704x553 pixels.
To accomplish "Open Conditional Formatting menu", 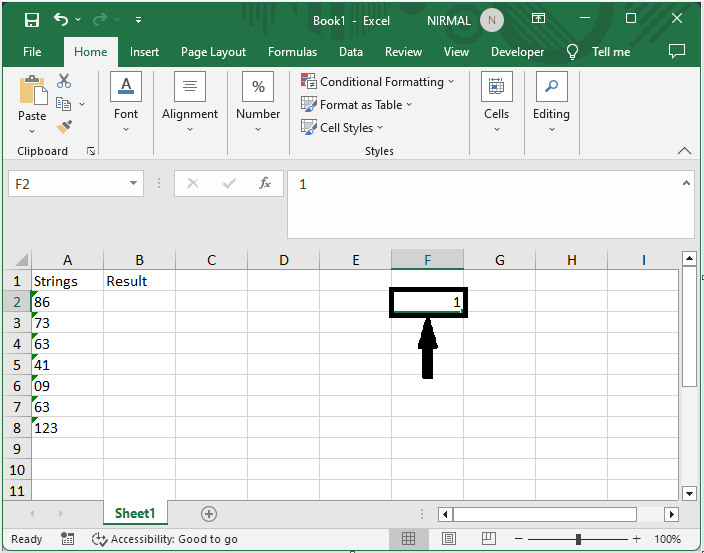I will (x=378, y=82).
